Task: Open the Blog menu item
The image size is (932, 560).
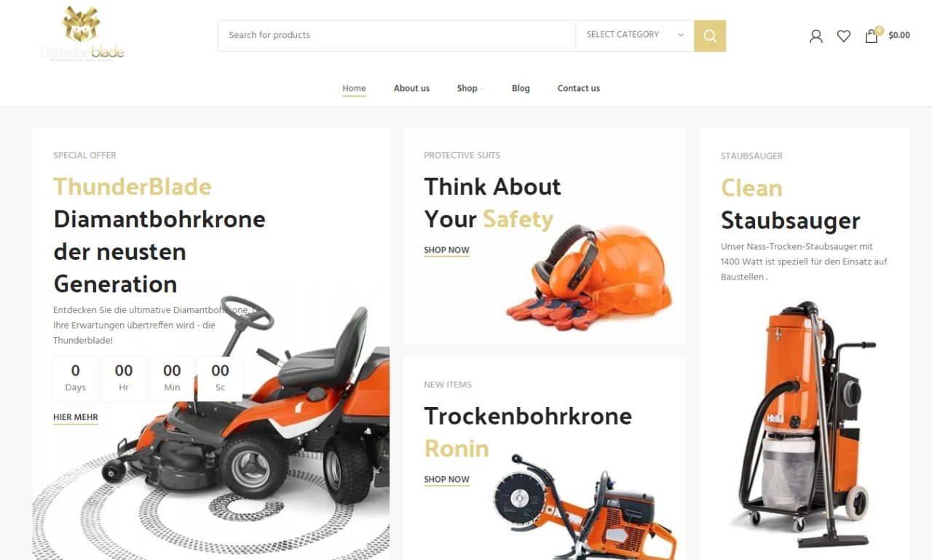Action: coord(521,88)
